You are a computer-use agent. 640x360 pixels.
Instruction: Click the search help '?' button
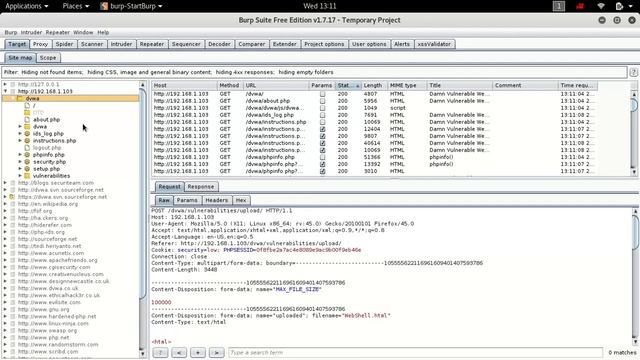160,353
